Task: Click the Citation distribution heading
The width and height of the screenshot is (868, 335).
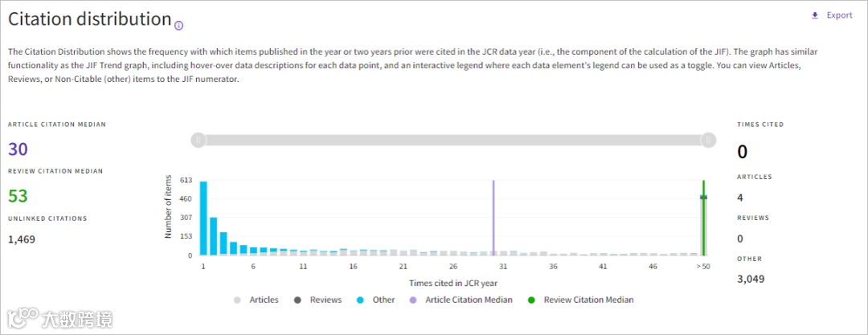Action: click(90, 18)
